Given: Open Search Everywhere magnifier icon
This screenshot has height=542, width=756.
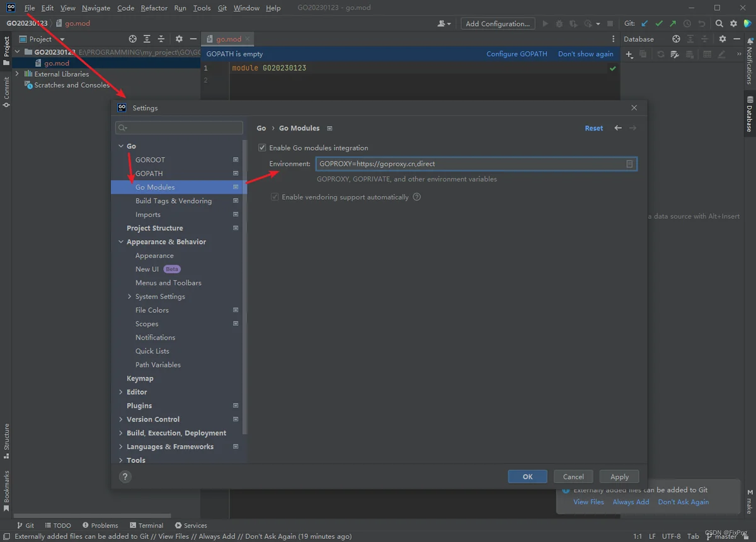Looking at the screenshot, I should point(719,24).
